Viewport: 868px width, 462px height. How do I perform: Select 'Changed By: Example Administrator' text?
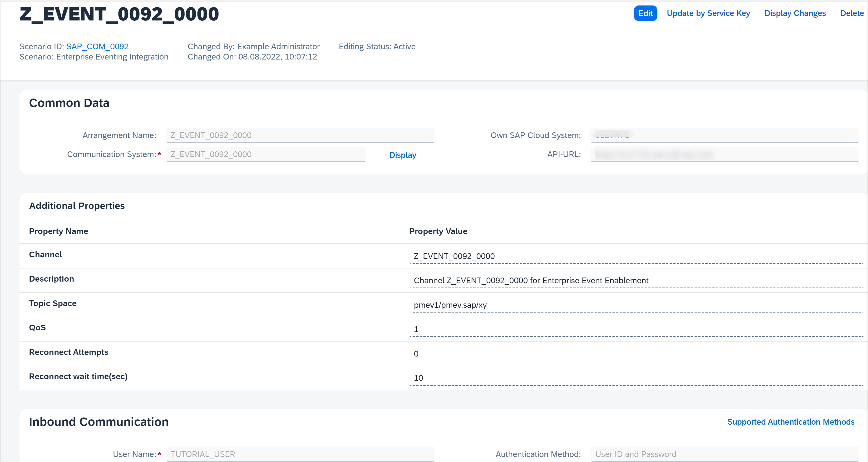pos(253,46)
